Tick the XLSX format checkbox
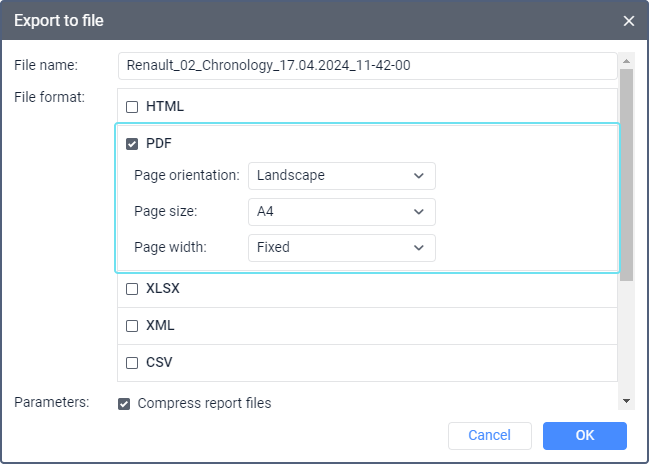This screenshot has height=464, width=649. (x=132, y=289)
